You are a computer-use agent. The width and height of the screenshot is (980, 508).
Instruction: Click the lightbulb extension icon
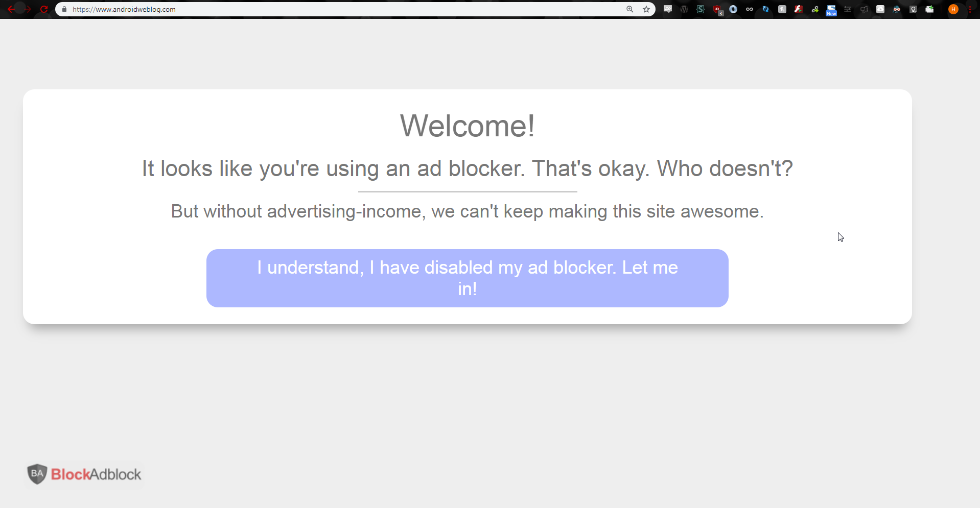point(913,9)
